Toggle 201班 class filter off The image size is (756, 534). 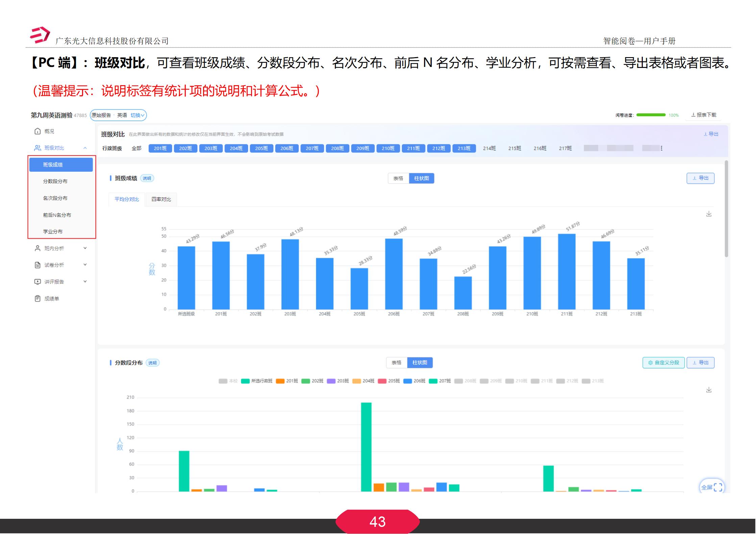pos(160,148)
